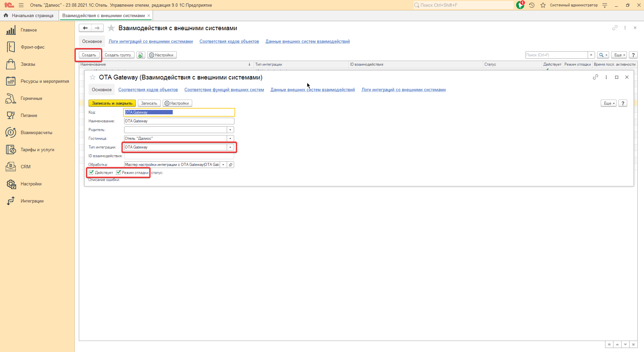Add list page to favorites star
The image size is (644, 352).
(111, 28)
